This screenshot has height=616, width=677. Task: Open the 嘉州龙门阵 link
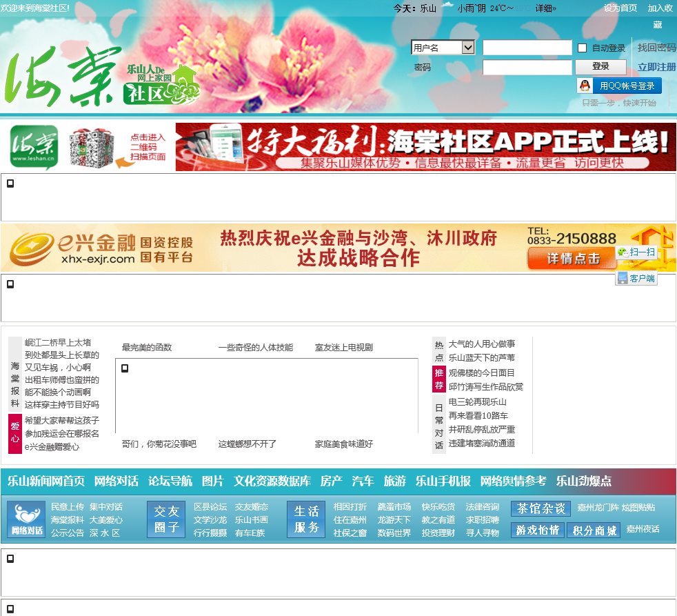(x=599, y=507)
